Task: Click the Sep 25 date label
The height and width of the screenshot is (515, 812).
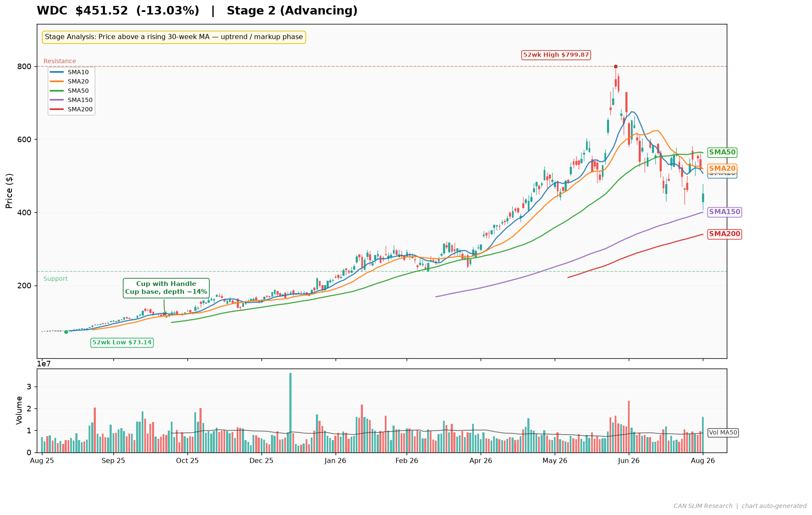Action: click(x=113, y=461)
